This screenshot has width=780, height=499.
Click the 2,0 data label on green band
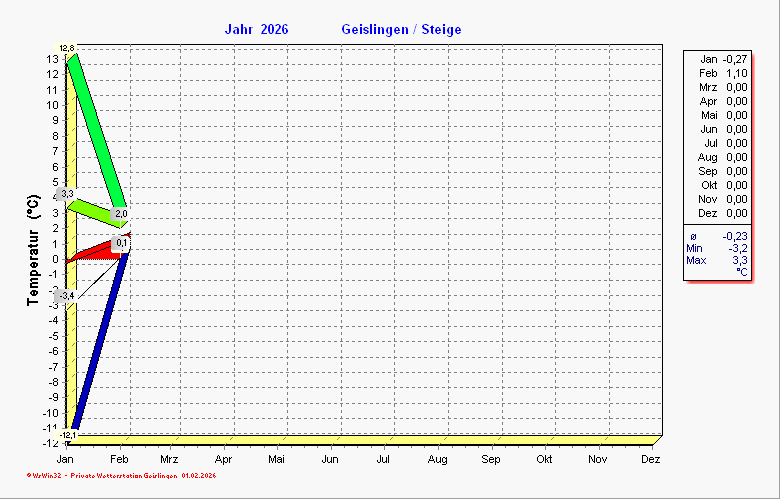pyautogui.click(x=121, y=214)
